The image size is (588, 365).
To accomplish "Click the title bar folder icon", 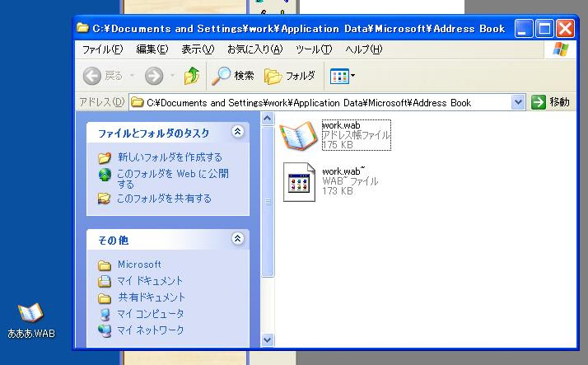I will (x=82, y=28).
